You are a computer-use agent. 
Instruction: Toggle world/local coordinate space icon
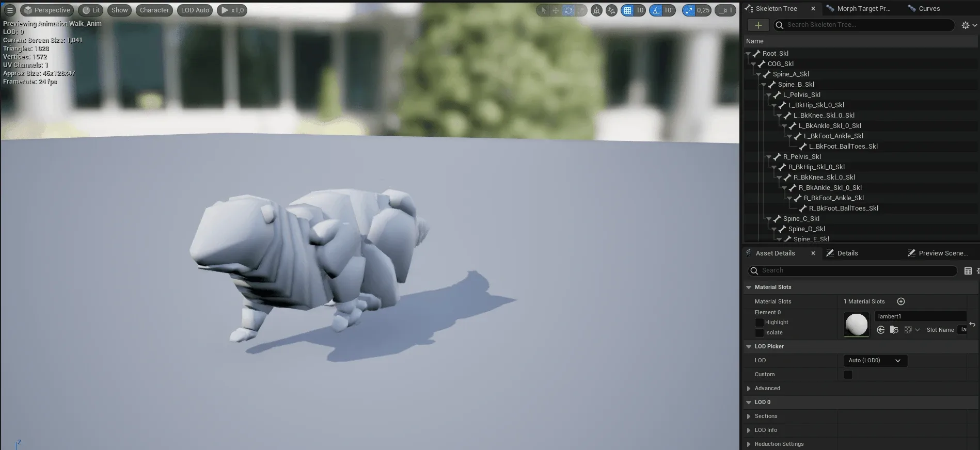596,10
